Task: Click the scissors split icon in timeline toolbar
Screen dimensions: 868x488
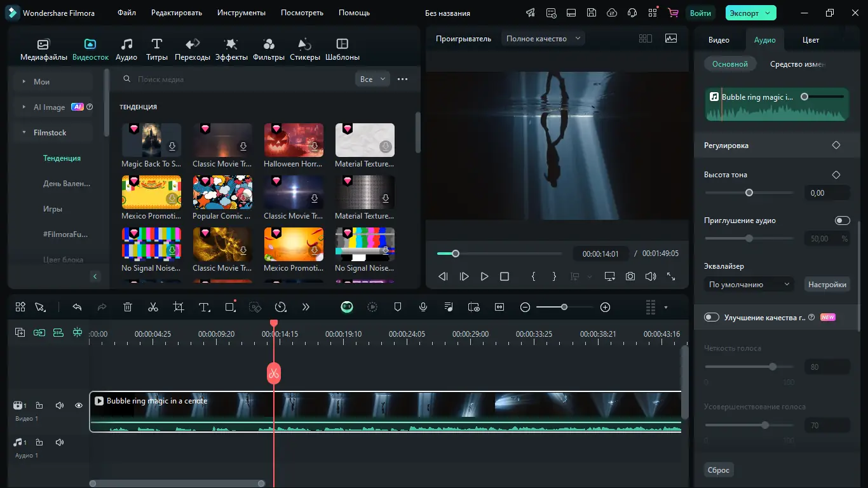Action: tap(153, 307)
